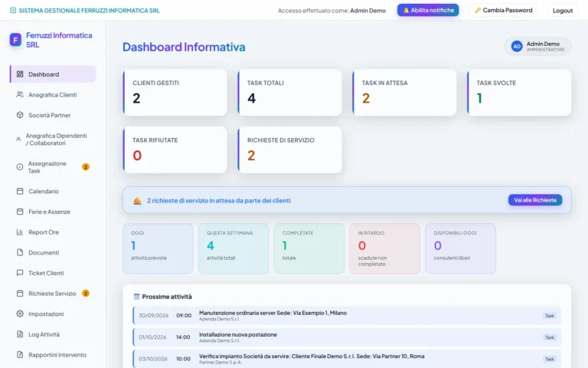Select the Task in Attesa card

[x=404, y=92]
